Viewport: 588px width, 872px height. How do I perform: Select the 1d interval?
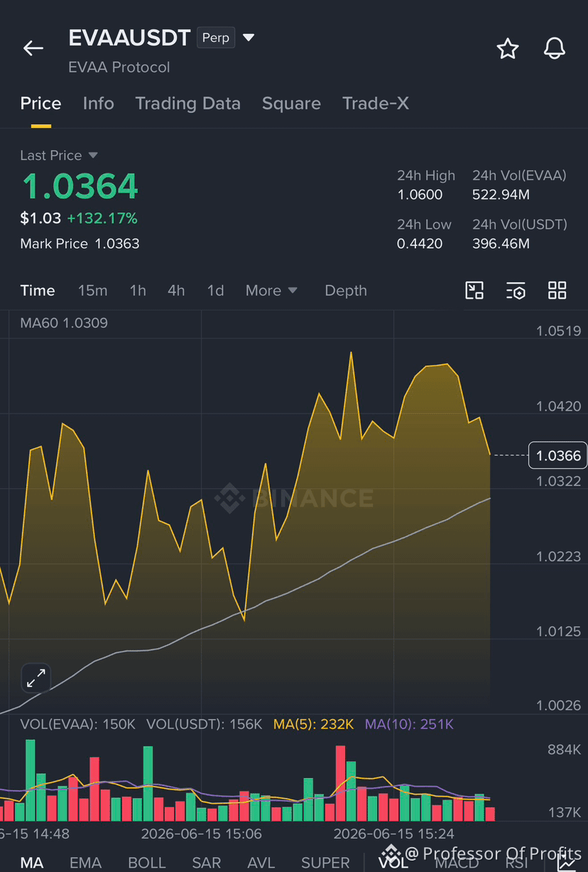(215, 291)
